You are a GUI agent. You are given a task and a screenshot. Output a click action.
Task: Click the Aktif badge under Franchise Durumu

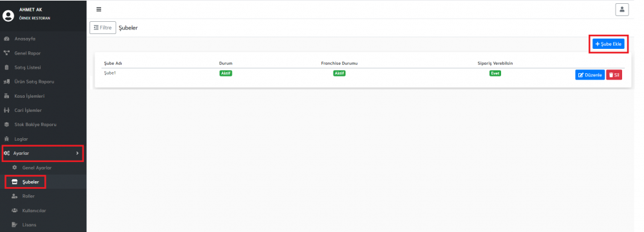[x=339, y=73]
